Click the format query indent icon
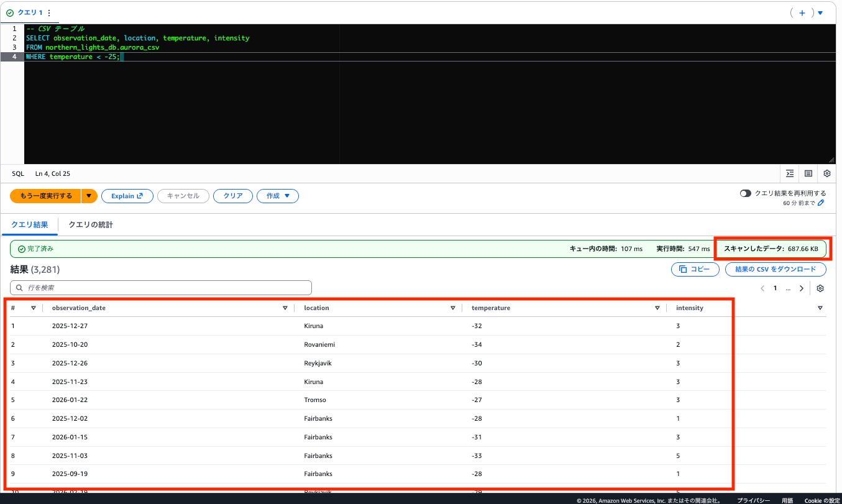The height and width of the screenshot is (504, 842). [x=790, y=174]
